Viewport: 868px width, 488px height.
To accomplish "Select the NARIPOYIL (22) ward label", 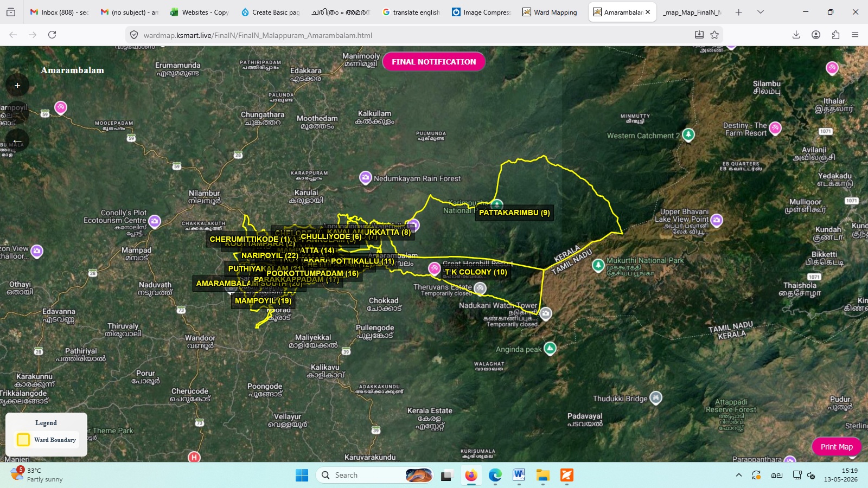I will 270,255.
